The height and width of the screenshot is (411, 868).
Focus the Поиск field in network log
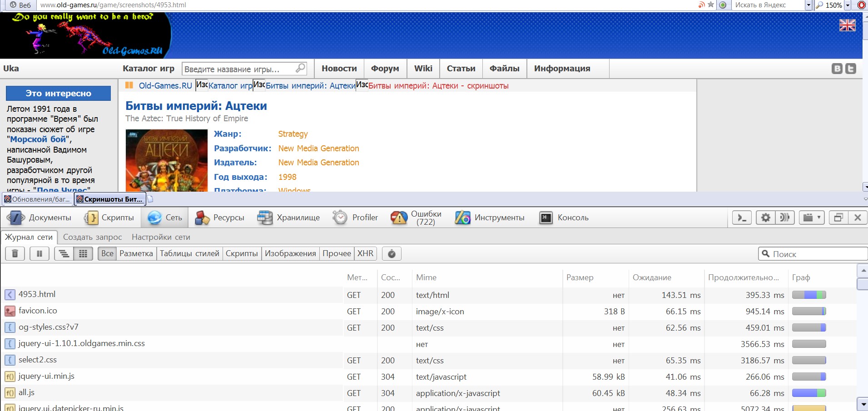coord(813,254)
